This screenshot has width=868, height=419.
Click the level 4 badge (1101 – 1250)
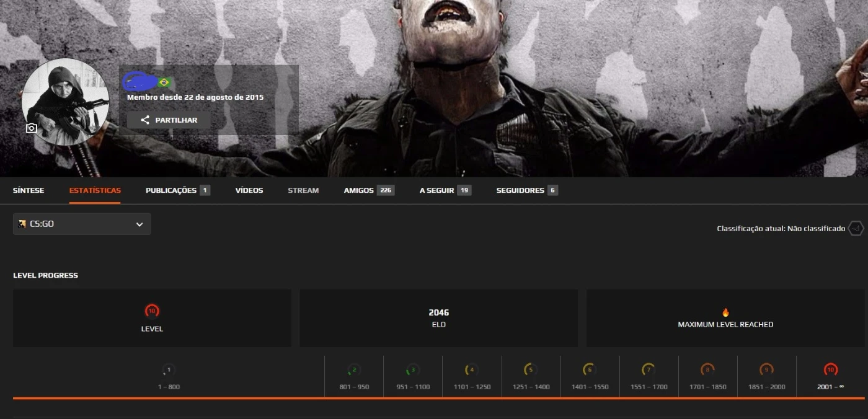472,370
